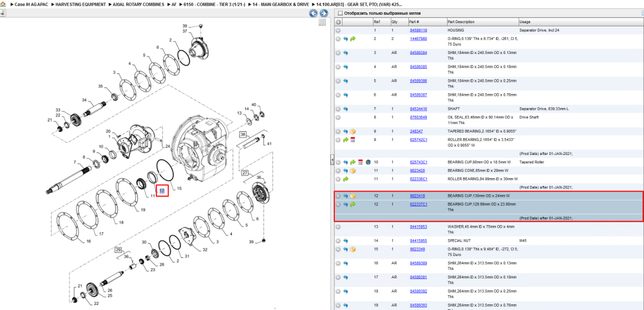Screen dimensions: 644x310
Task: Select boxed callout 27 in diagram
Action: 245,172
